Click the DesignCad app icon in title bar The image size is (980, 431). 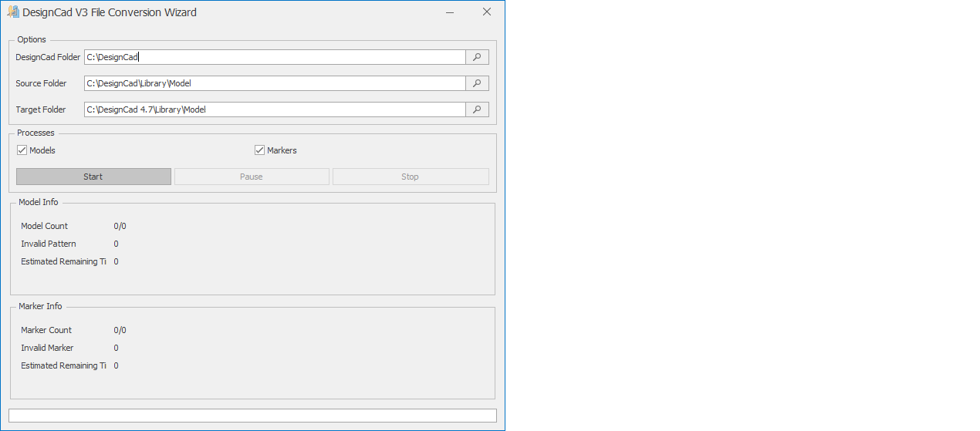[x=13, y=12]
